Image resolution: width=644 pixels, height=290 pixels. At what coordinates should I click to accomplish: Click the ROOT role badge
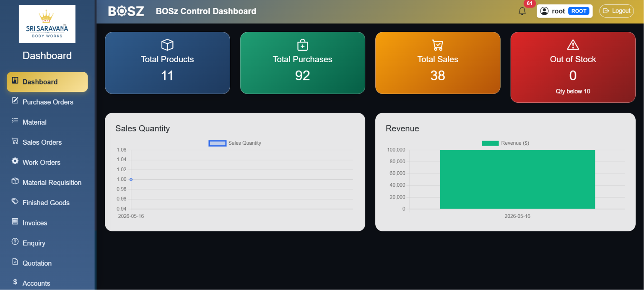click(x=579, y=11)
